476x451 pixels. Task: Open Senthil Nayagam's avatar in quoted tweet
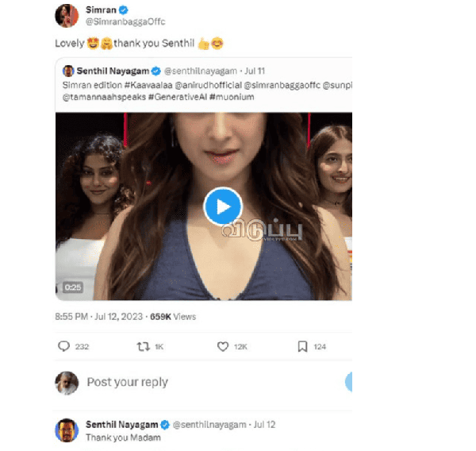pos(68,71)
